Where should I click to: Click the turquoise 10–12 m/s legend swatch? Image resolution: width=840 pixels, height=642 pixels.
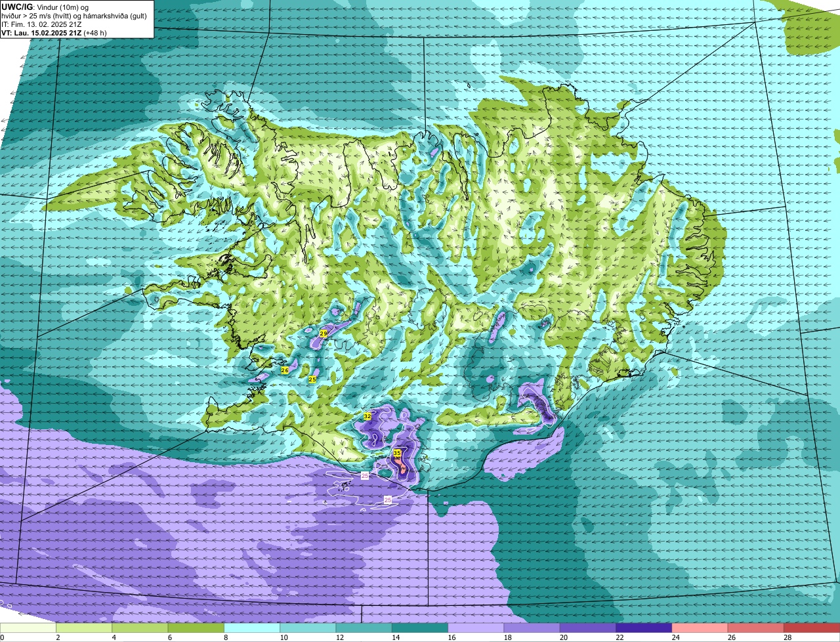coord(308,628)
